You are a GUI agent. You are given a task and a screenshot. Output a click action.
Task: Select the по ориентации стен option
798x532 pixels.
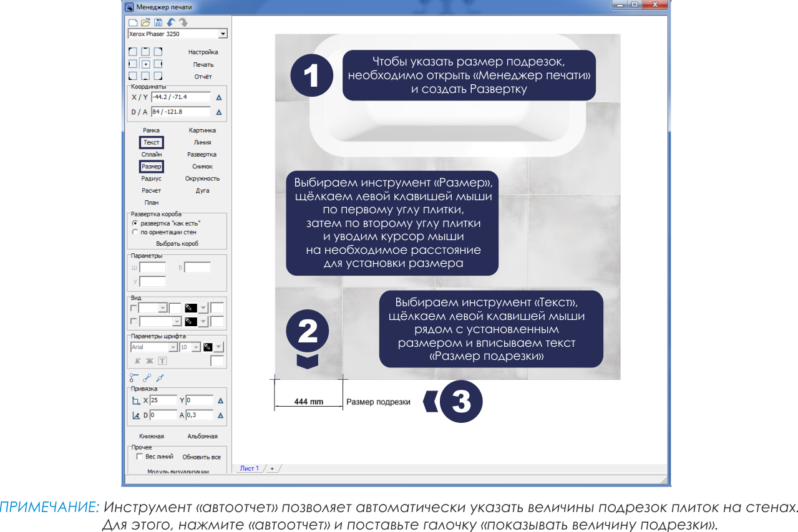click(135, 232)
